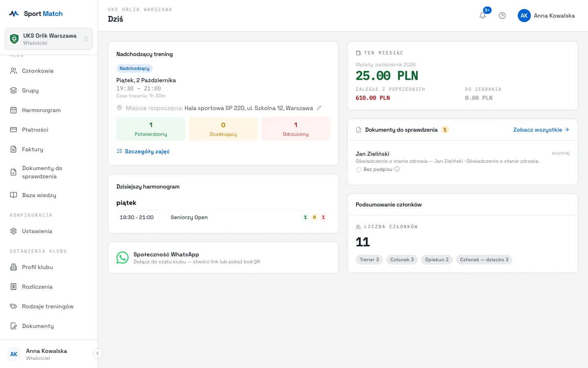
Task: Open the Anna Kowalska account menu in the header
Action: [x=546, y=16]
